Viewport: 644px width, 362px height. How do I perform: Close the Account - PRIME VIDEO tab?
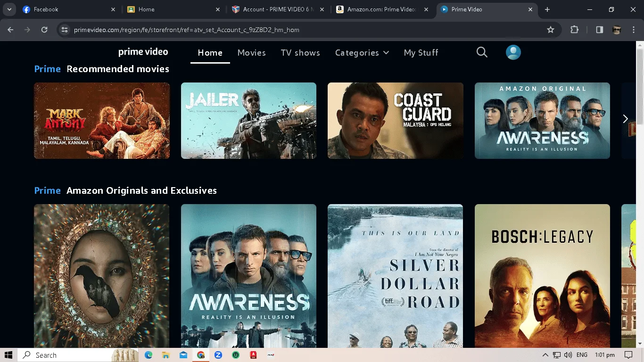click(x=322, y=9)
